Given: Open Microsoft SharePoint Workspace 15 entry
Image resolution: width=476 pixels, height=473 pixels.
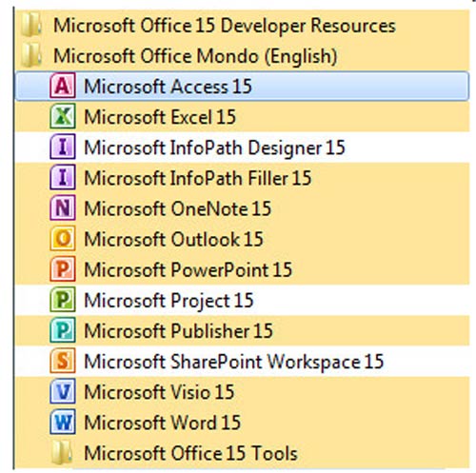Looking at the screenshot, I should 234,362.
